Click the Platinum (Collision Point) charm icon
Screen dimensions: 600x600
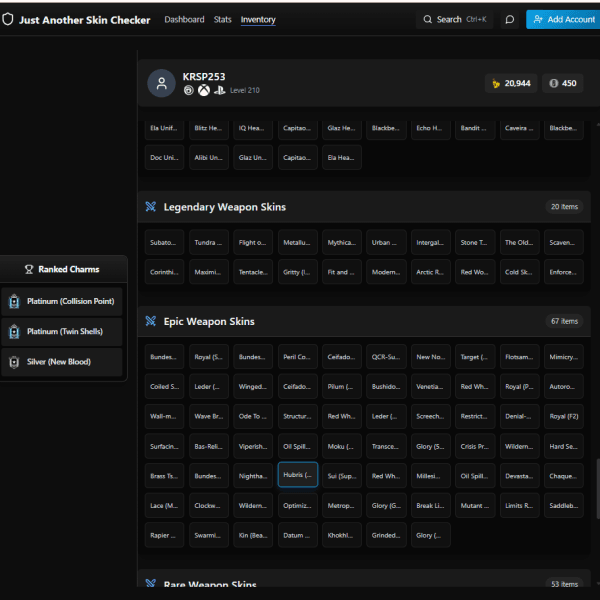(14, 302)
